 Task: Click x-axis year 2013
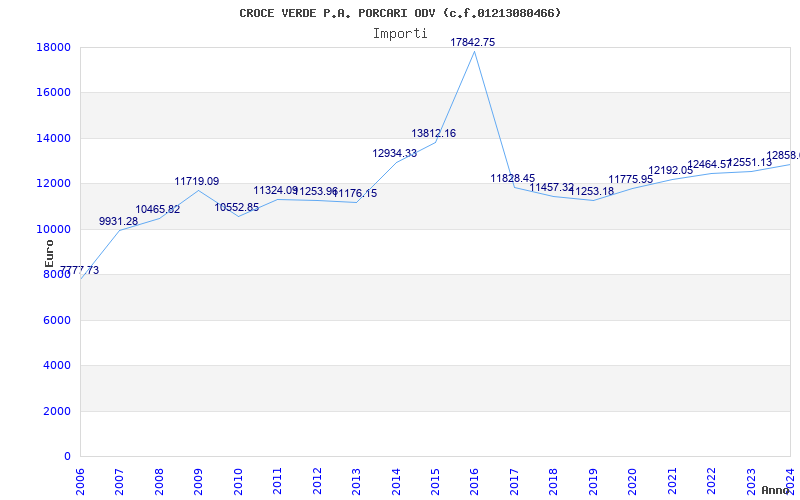tap(356, 481)
